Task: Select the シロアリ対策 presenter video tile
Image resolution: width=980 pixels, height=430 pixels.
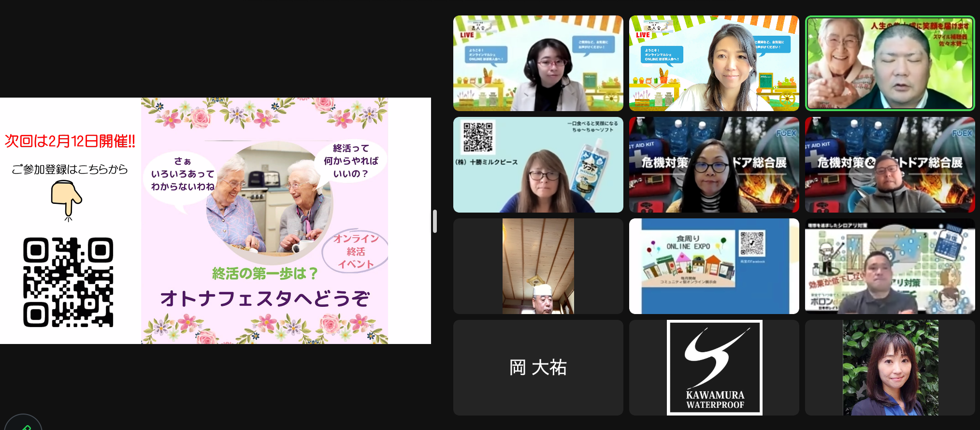Action: point(890,266)
